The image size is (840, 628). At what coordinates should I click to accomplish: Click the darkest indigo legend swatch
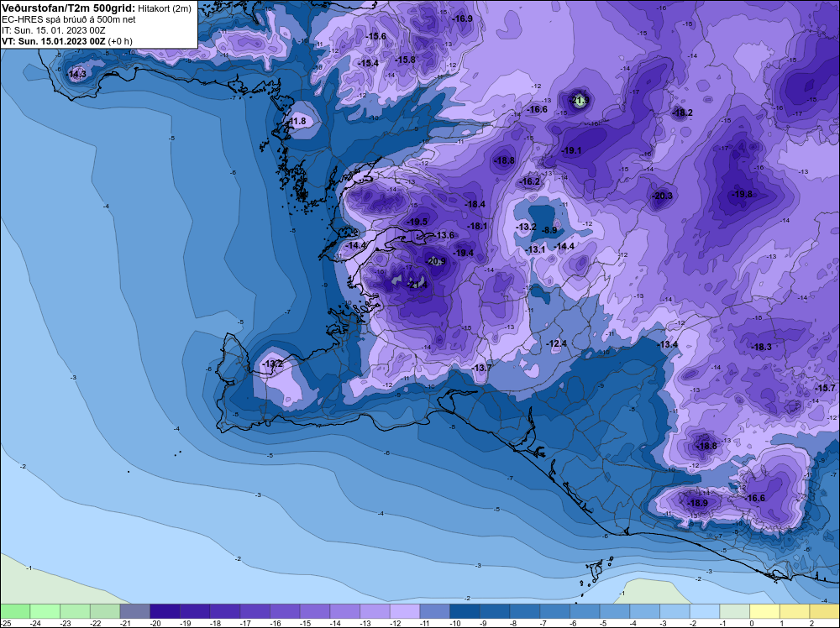click(165, 610)
